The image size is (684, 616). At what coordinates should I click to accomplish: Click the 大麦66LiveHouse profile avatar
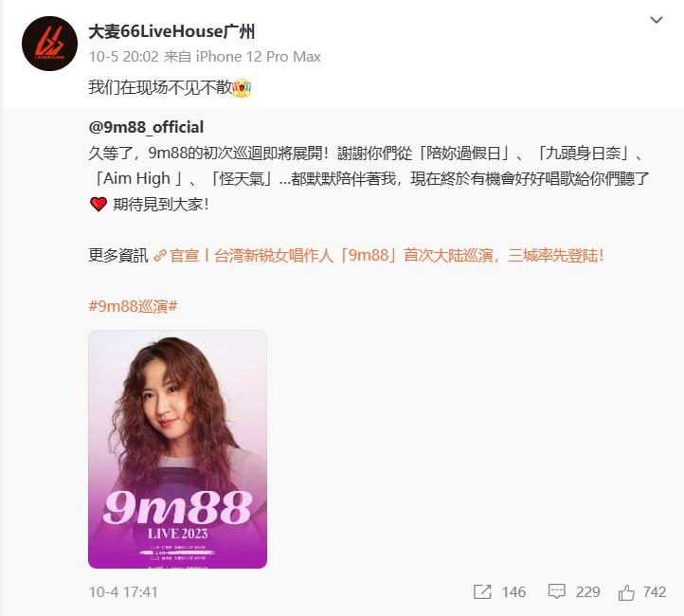click(49, 44)
